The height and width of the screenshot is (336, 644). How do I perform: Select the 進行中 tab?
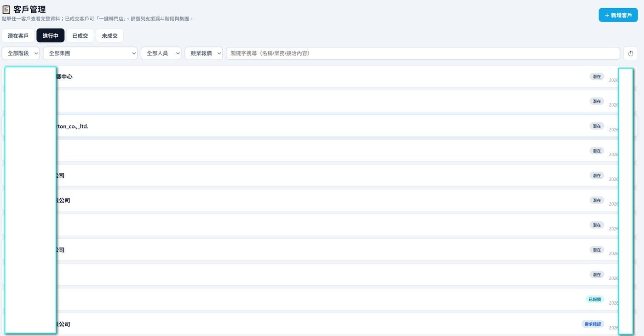(x=51, y=35)
